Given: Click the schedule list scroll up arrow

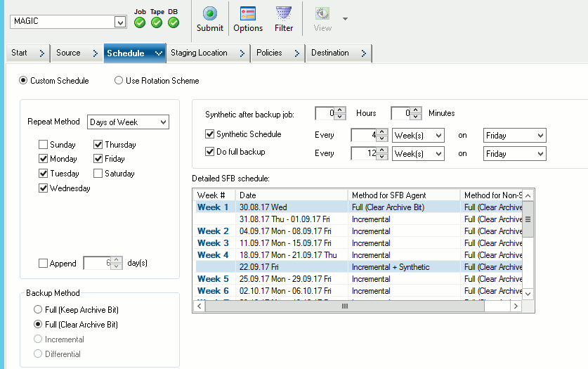Looking at the screenshot, I should point(528,195).
